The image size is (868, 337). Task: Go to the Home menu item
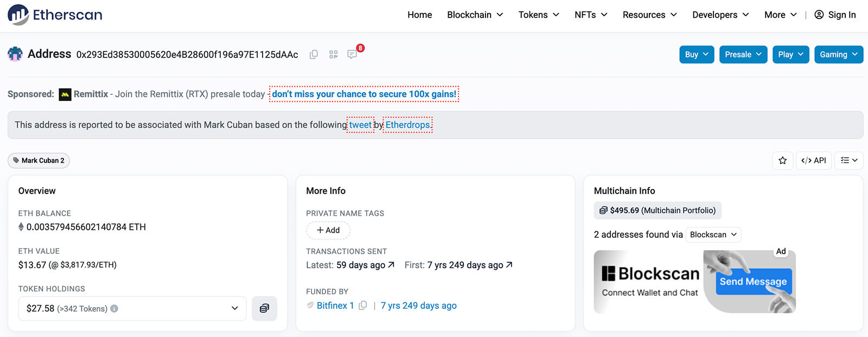click(x=419, y=15)
